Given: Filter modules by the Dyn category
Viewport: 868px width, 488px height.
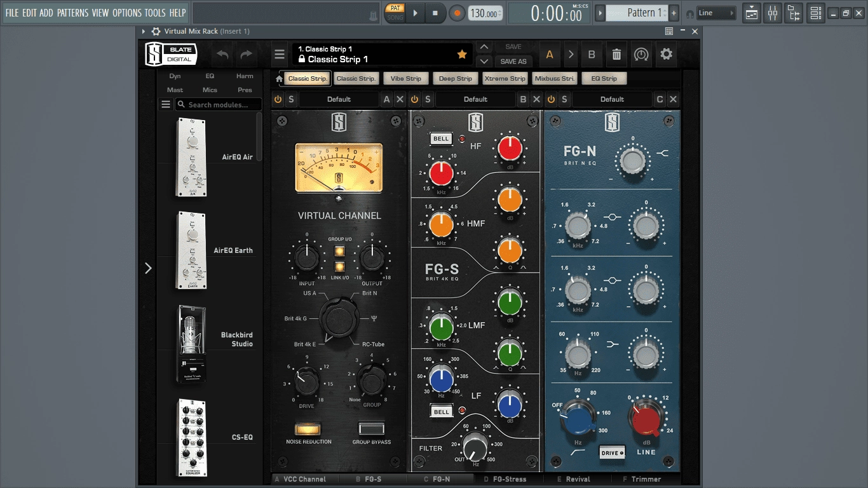Looking at the screenshot, I should [175, 76].
